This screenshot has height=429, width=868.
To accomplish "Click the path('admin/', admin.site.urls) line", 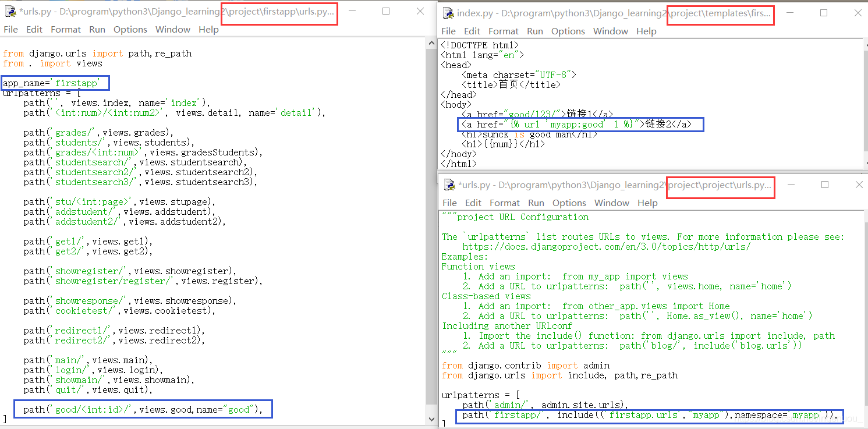I will click(x=546, y=405).
